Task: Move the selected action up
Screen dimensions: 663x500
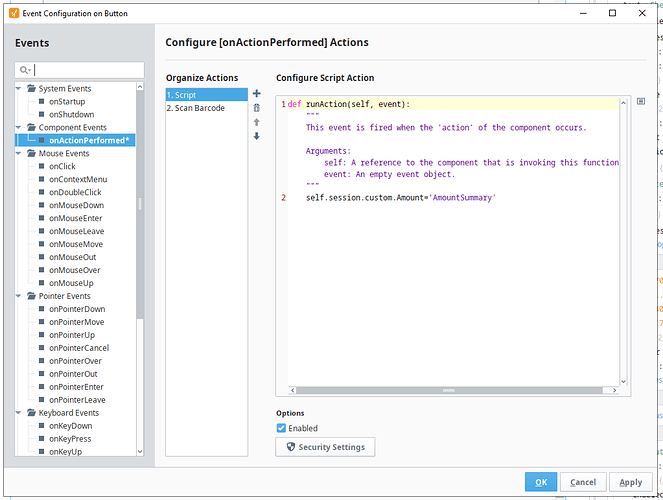Action: [x=256, y=122]
